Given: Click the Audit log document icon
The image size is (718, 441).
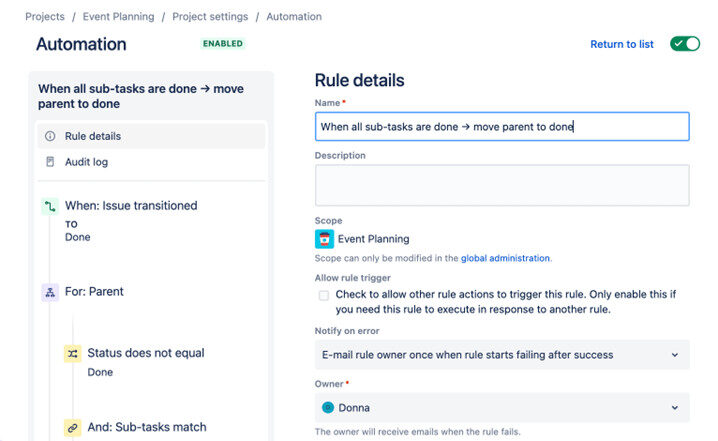Looking at the screenshot, I should (x=50, y=162).
